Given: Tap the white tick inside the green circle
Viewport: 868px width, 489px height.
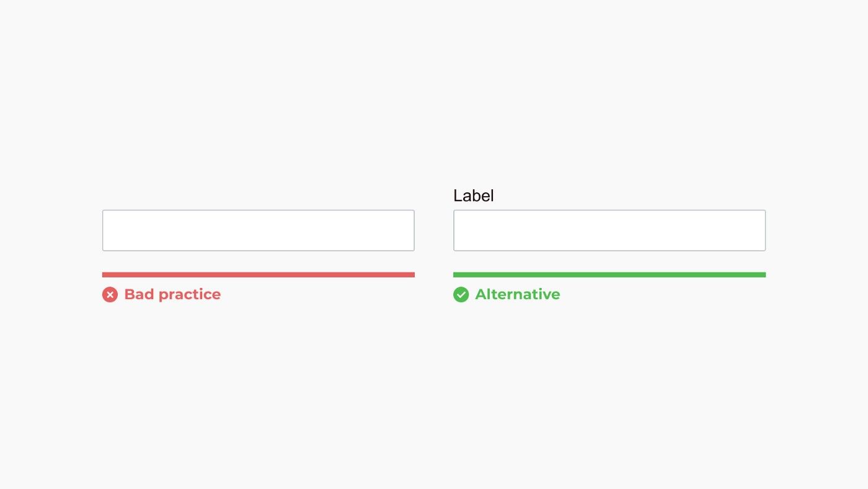Looking at the screenshot, I should pyautogui.click(x=461, y=295).
